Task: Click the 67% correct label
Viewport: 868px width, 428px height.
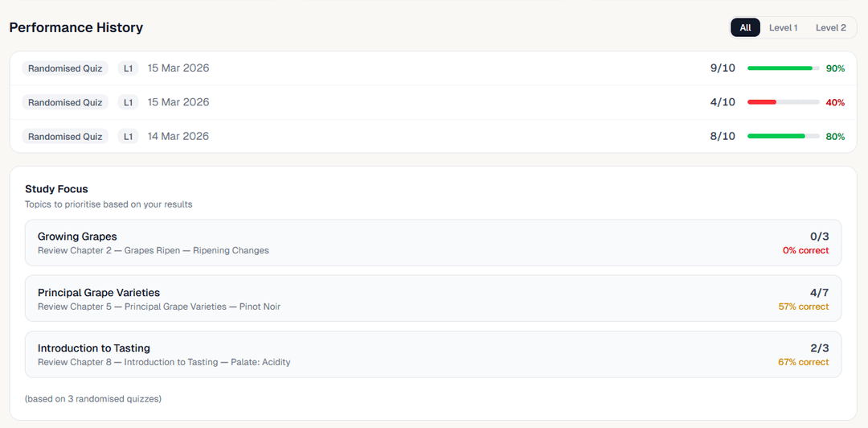Action: pyautogui.click(x=803, y=362)
